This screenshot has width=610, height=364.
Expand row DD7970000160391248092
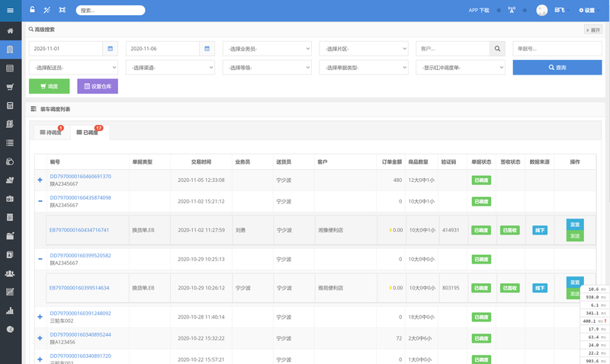pos(40,317)
